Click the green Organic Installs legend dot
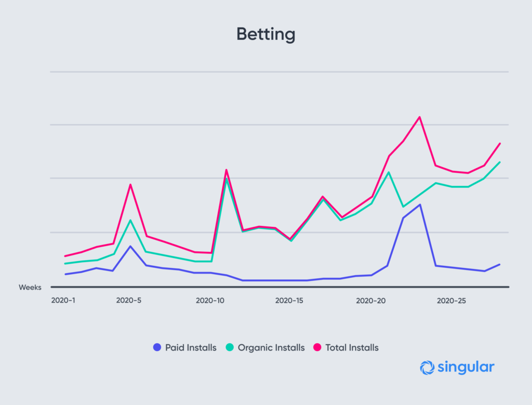 (230, 347)
